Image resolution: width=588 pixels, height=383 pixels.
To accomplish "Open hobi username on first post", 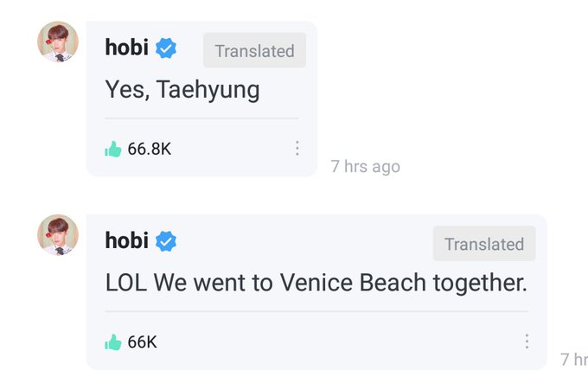I will (x=127, y=48).
